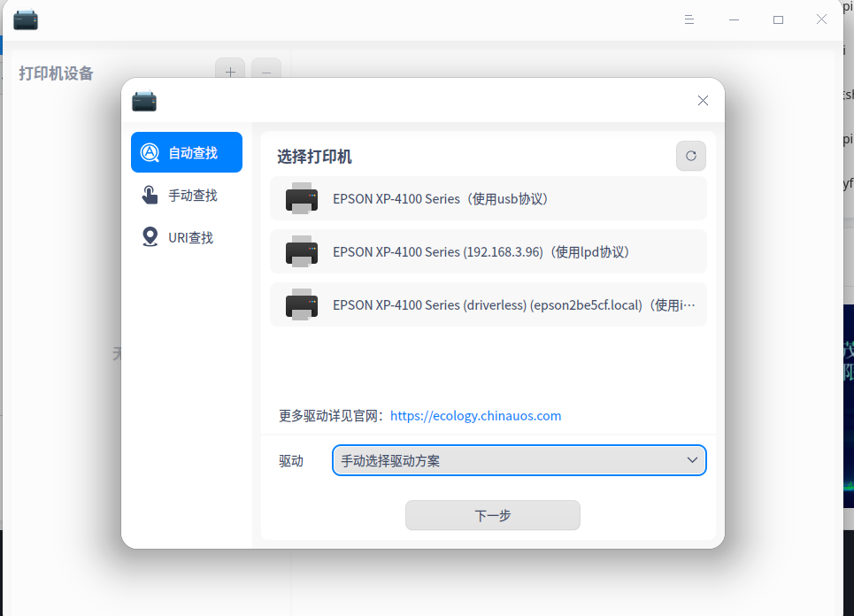Click the add printer plus button
Viewport: 854px width, 616px height.
(x=230, y=73)
